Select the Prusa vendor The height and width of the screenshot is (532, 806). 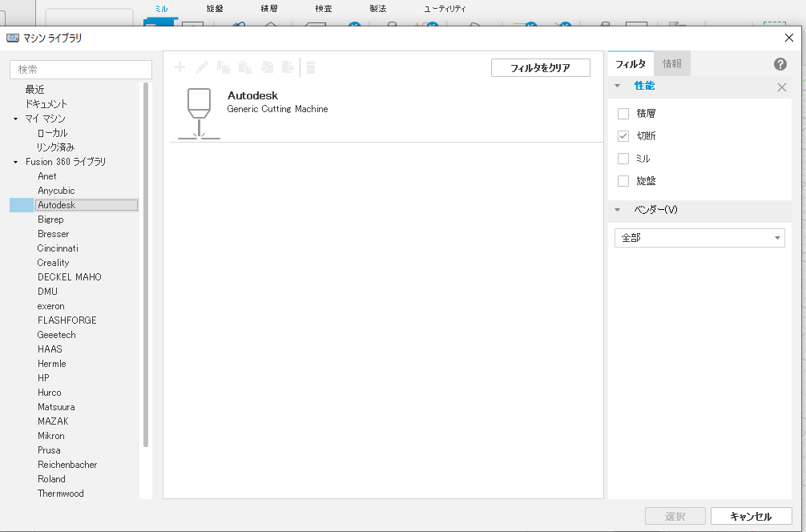tap(49, 449)
